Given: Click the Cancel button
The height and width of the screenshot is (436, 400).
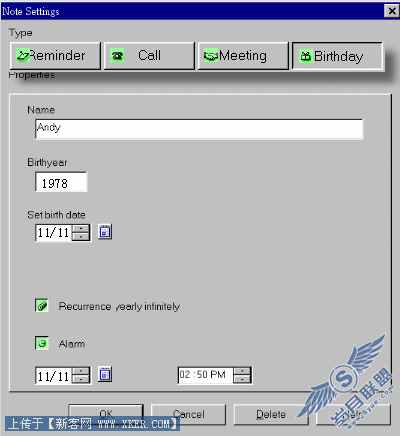Looking at the screenshot, I should coord(189,414).
